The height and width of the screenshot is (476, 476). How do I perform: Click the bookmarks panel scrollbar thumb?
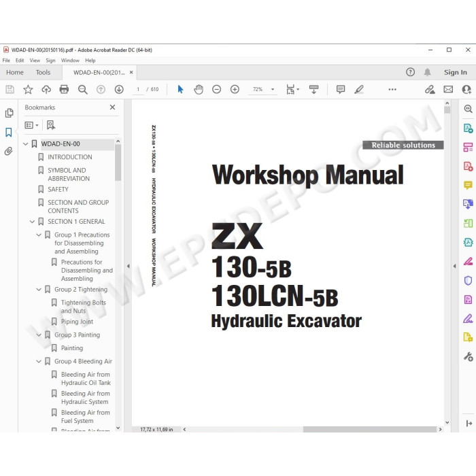point(118,163)
